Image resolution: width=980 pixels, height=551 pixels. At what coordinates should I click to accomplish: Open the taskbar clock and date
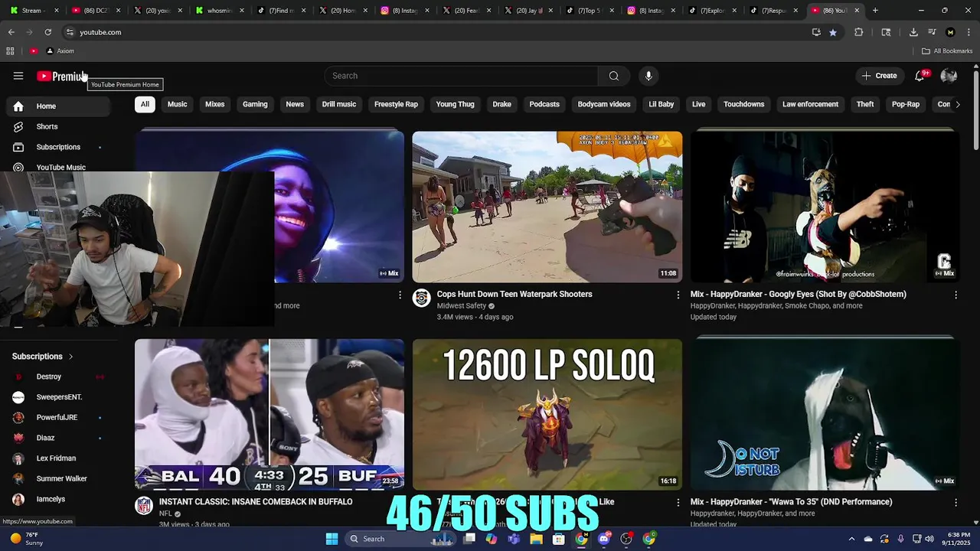956,539
